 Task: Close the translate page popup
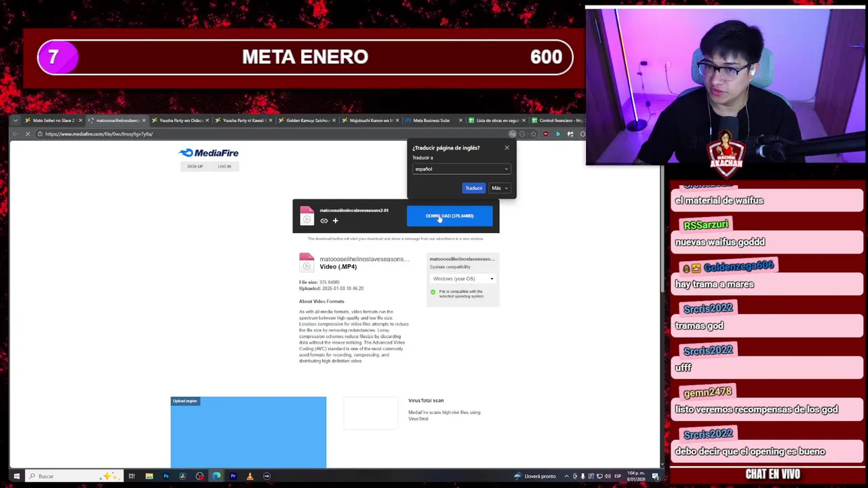[507, 148]
